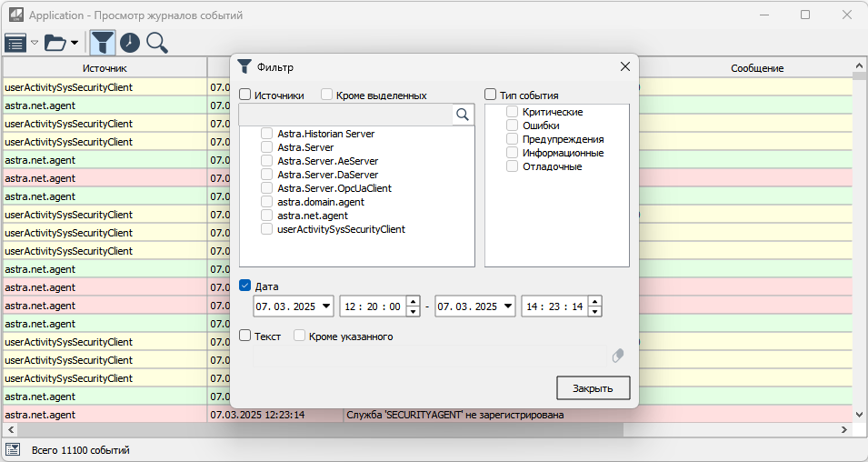Toggle the funnel filter toolbar button
This screenshot has width=868, height=462.
click(x=103, y=43)
